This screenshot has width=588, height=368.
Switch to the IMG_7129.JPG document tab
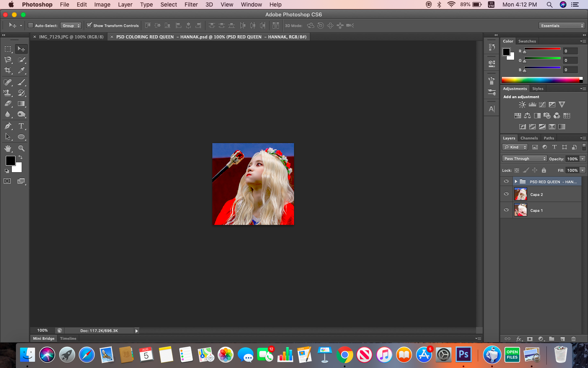(x=71, y=37)
